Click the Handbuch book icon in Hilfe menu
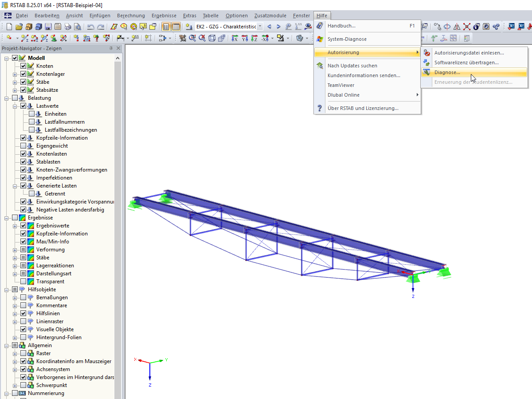The image size is (532, 399). [320, 26]
